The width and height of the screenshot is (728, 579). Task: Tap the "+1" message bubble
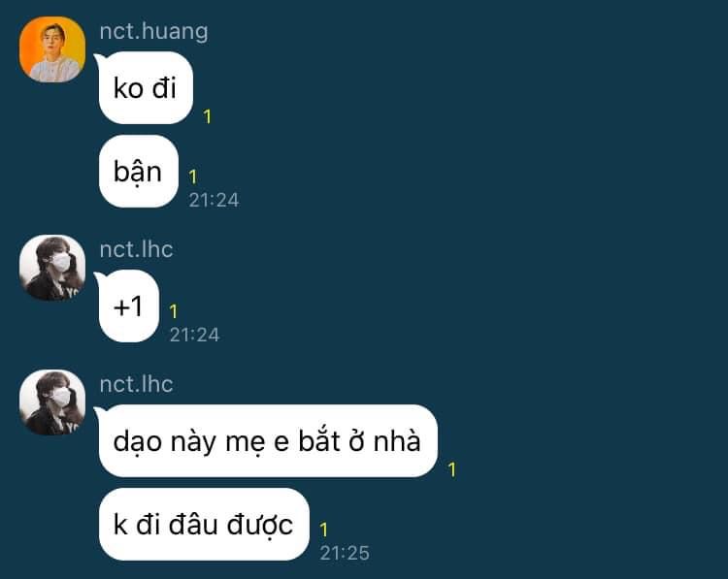(128, 306)
